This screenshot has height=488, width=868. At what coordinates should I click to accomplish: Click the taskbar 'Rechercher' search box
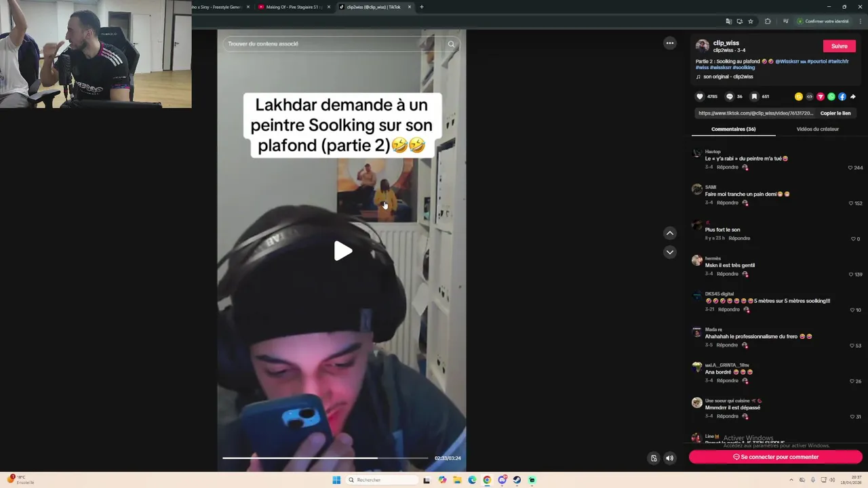[x=382, y=480]
